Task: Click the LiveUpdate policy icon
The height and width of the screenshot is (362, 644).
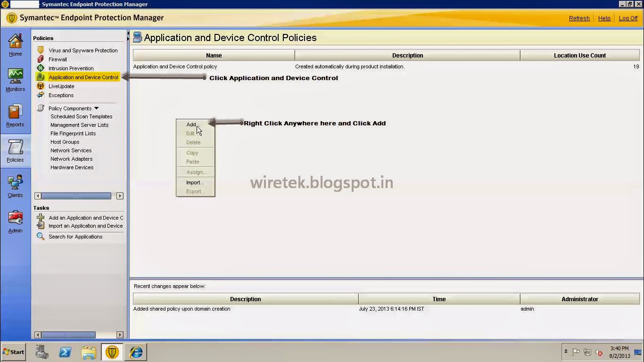Action: click(41, 86)
